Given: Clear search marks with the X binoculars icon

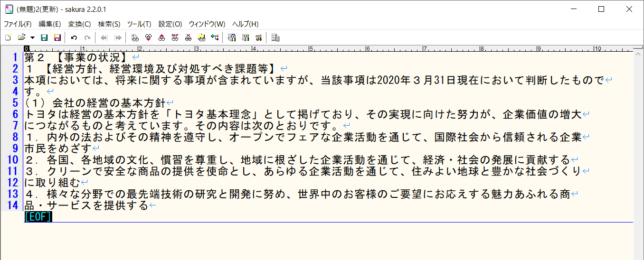Looking at the screenshot, I should [188, 37].
